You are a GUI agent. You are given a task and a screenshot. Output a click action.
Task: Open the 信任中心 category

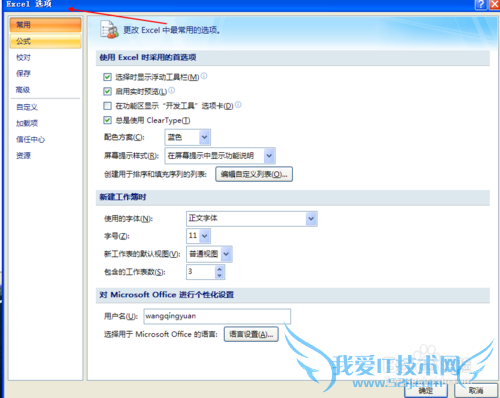pyautogui.click(x=30, y=139)
